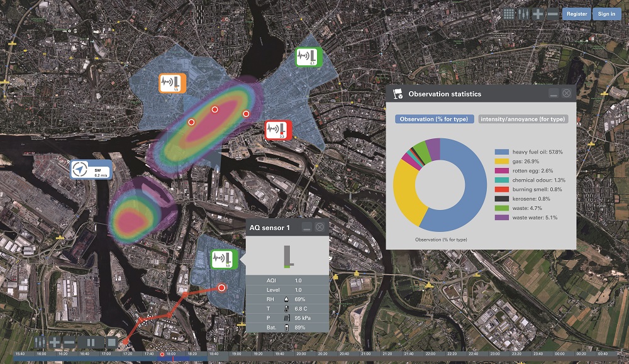Collapse the AQ sensor 1 panel
This screenshot has height=364, width=629.
[x=306, y=227]
